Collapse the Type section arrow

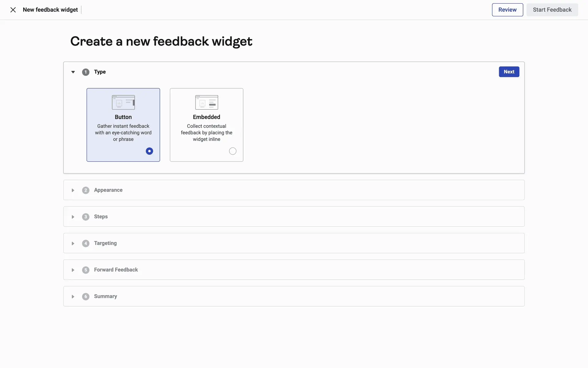[73, 72]
